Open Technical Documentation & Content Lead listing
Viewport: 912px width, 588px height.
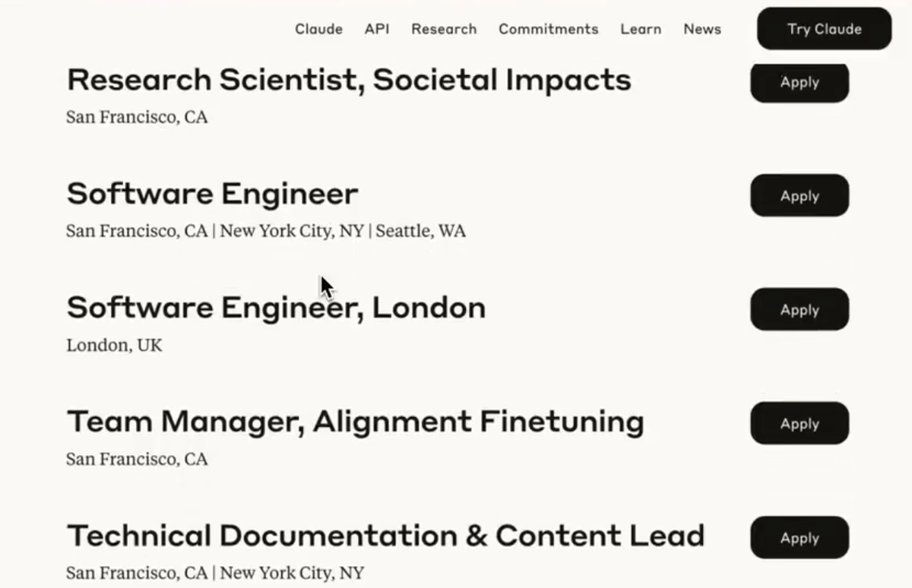pos(385,536)
